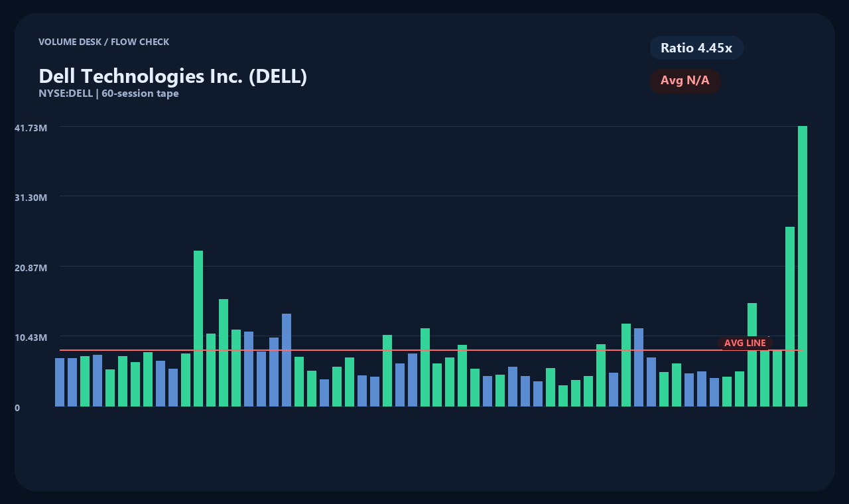Select the second-to-last green volume bar

(x=790, y=316)
